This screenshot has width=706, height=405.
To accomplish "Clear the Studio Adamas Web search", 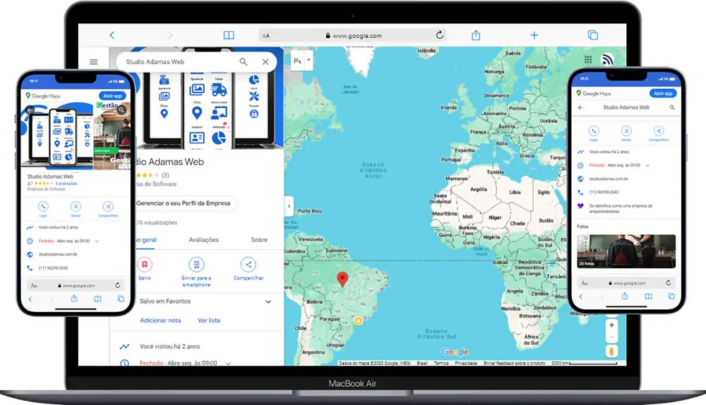I will tap(265, 62).
